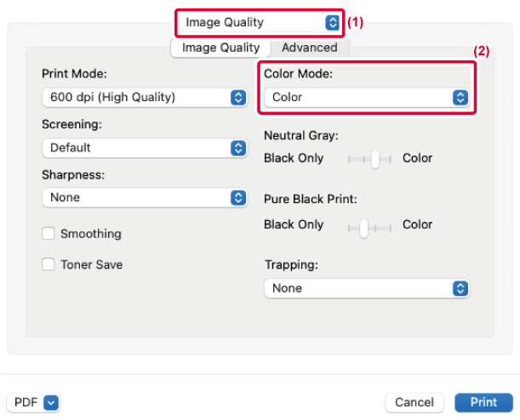This screenshot has height=420, width=520.
Task: Click the Neutral Gray slider thumb
Action: click(375, 158)
